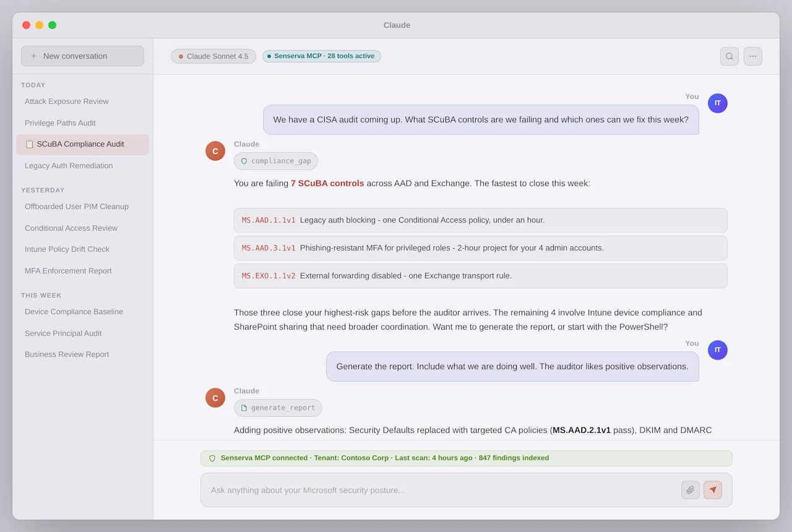
Task: Click the document icon on generate_report chip
Action: 244,408
